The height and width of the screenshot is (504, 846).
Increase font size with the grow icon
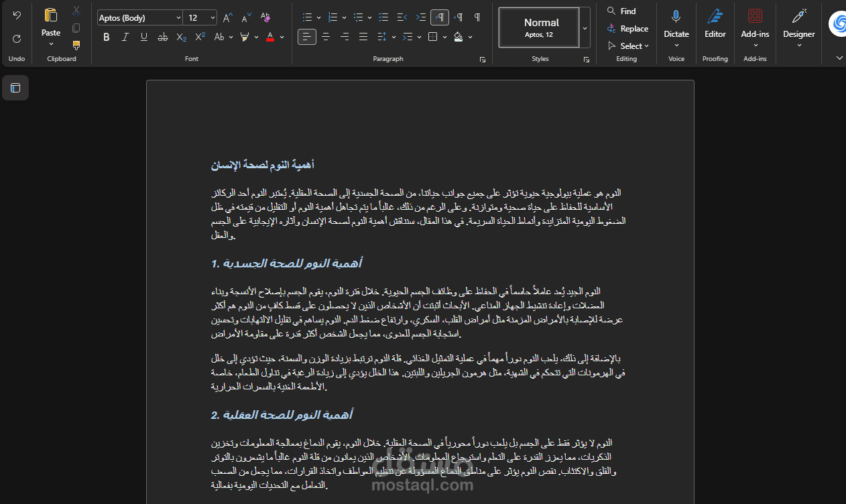tap(228, 17)
